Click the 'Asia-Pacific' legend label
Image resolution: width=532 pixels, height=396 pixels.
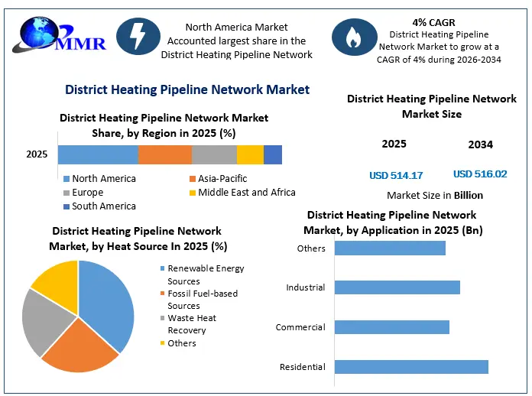click(222, 179)
